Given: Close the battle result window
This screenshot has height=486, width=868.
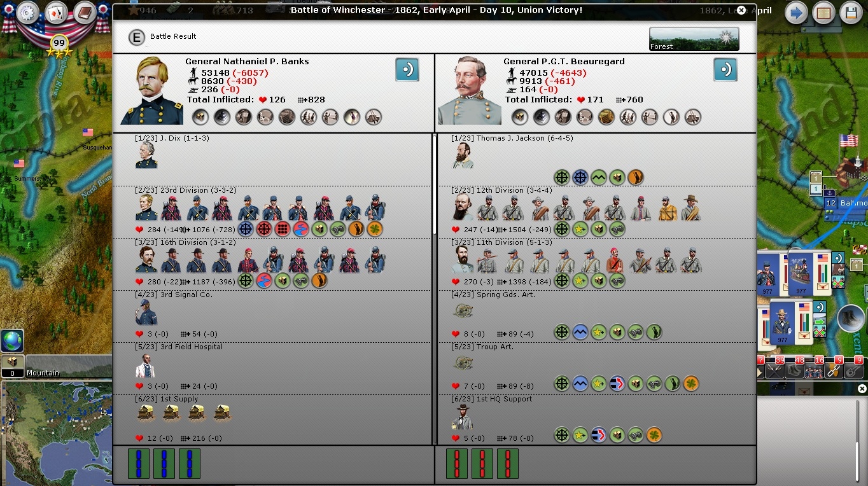Looking at the screenshot, I should 741,10.
